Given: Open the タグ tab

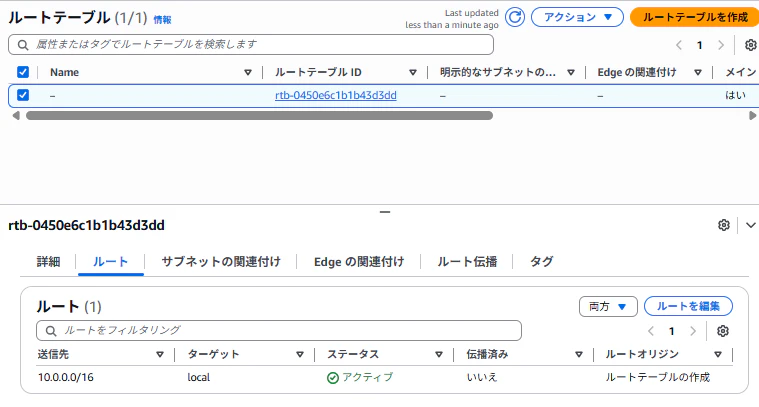Looking at the screenshot, I should click(542, 262).
